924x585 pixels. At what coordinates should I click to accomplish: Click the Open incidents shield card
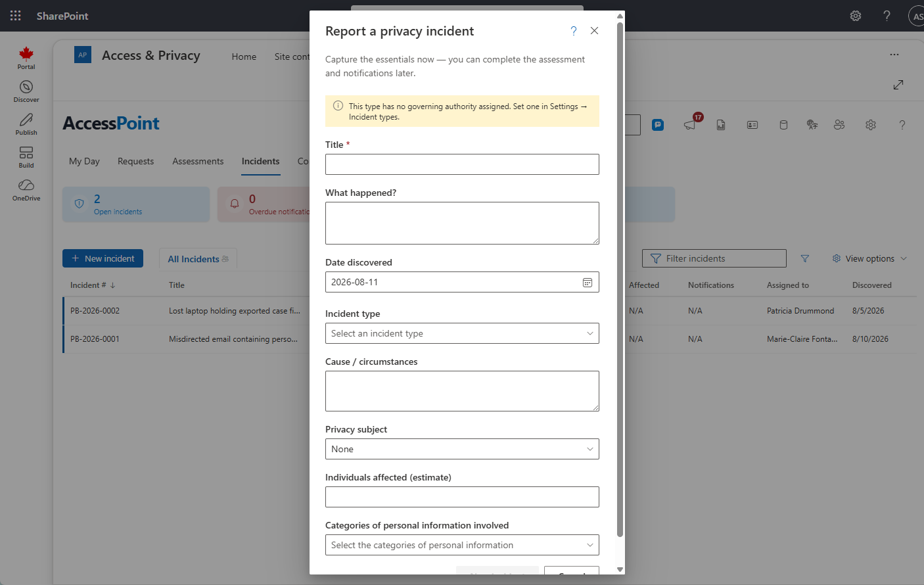coord(136,204)
